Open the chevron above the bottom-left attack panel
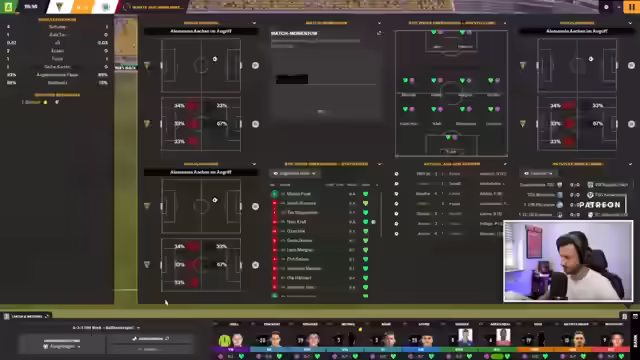Screen dimensions: 640x360 [x=254, y=164]
